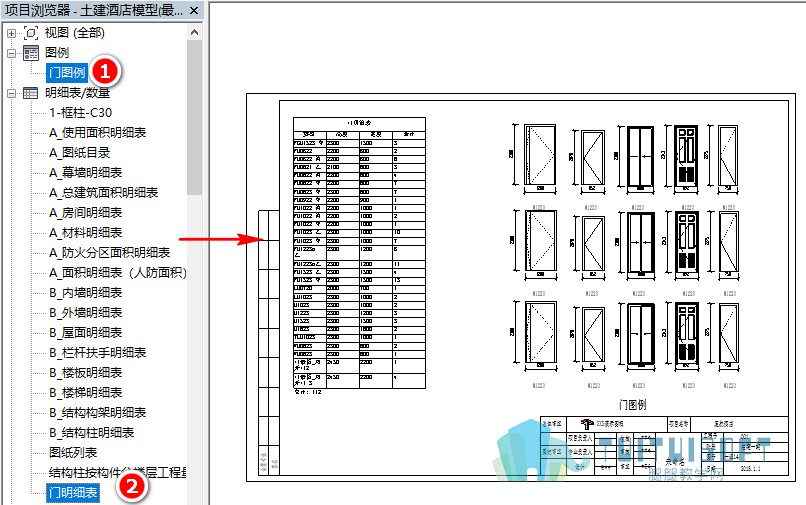This screenshot has width=806, height=505.
Task: Click the 图例 legend category icon
Action: (x=31, y=53)
